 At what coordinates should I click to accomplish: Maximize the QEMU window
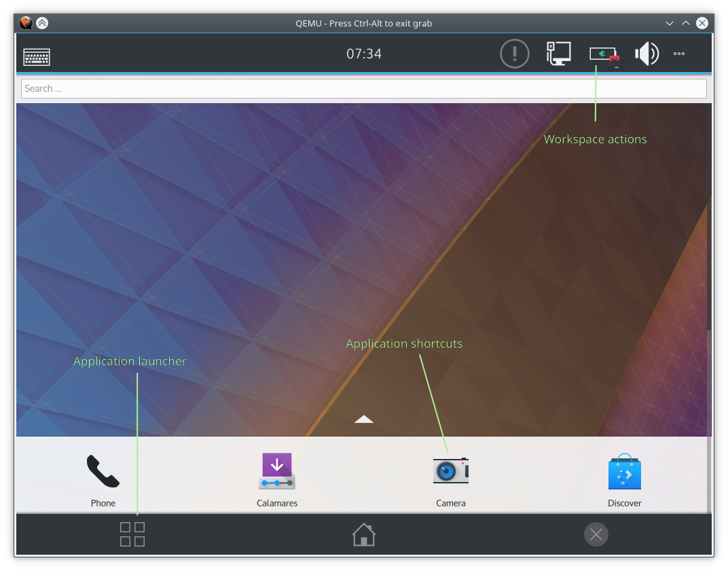click(x=686, y=23)
